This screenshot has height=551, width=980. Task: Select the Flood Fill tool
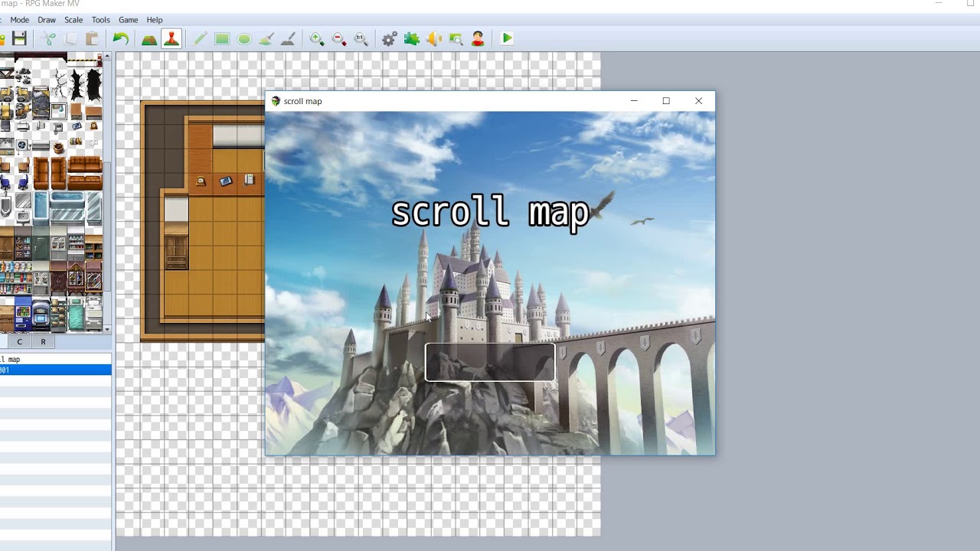[x=266, y=38]
